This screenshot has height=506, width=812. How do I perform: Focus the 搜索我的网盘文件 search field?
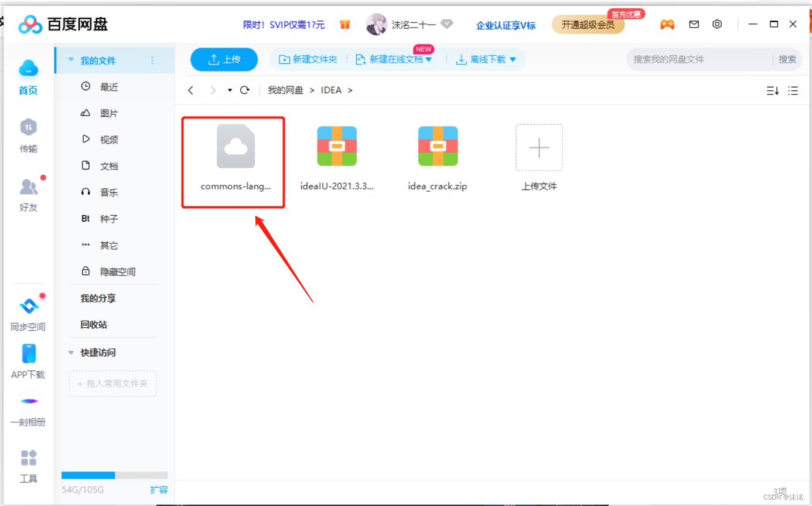pyautogui.click(x=700, y=59)
